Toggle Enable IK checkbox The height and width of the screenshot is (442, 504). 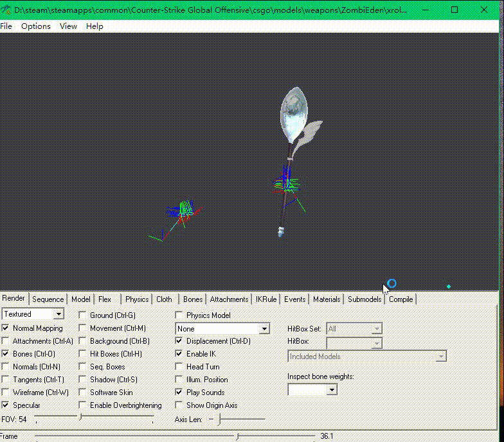pos(179,353)
